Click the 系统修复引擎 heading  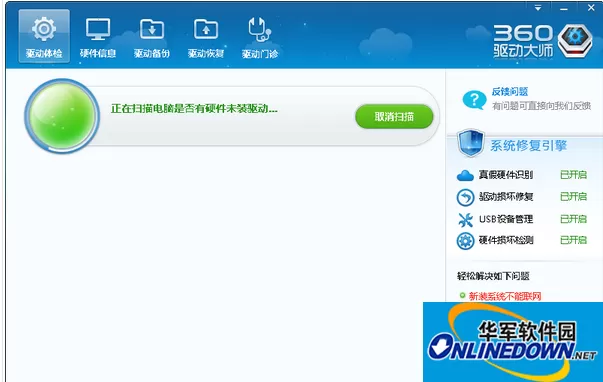(x=528, y=145)
